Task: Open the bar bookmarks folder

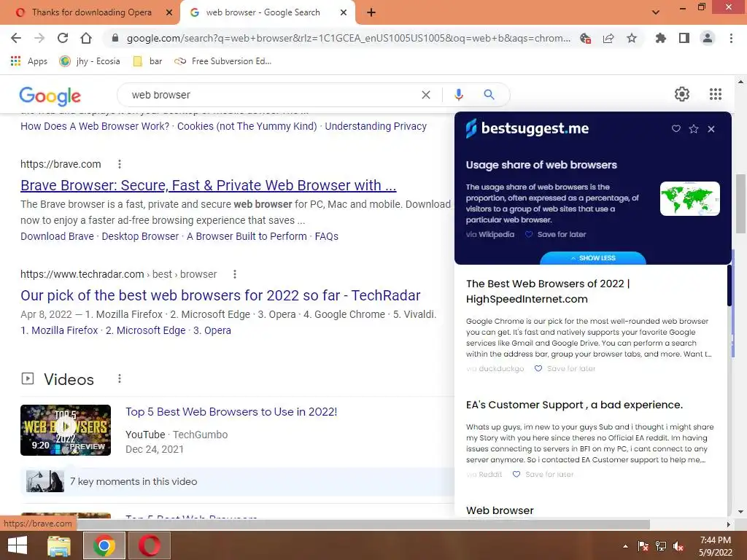Action: pos(147,61)
